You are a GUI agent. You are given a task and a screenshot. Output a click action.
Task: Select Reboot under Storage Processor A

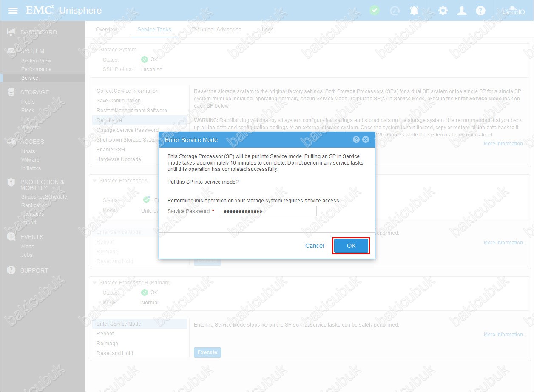coord(105,242)
